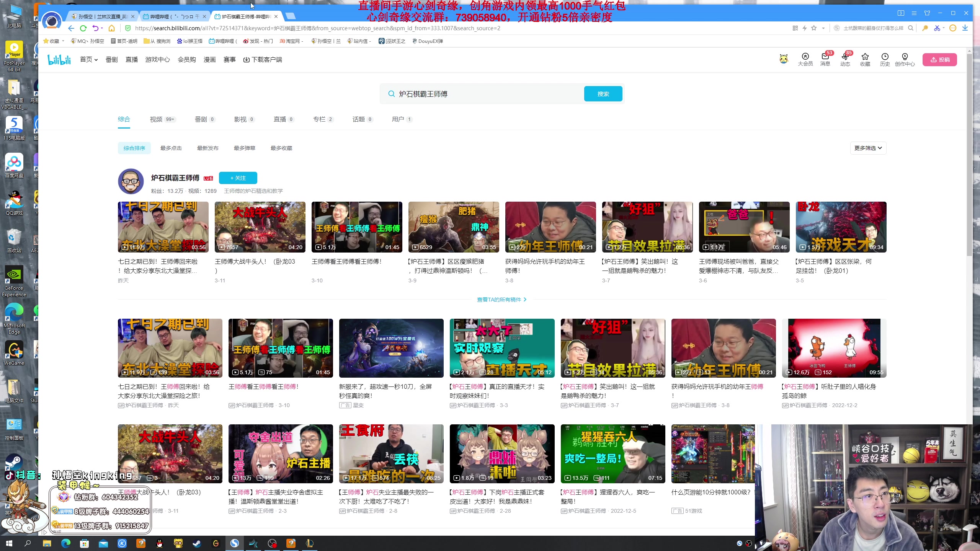The image size is (980, 551).
Task: Open the 历史 history clock icon
Action: click(885, 59)
